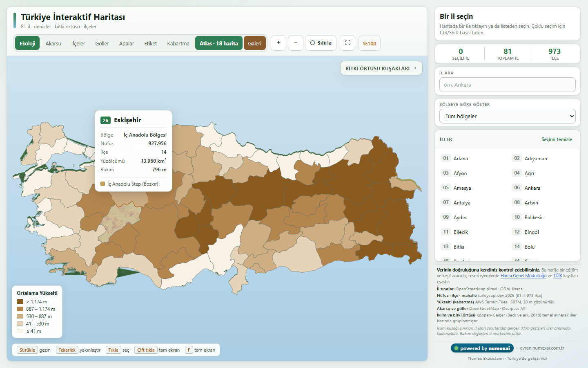Reset the map with Sıfırla
The image size is (588, 368).
(x=321, y=43)
